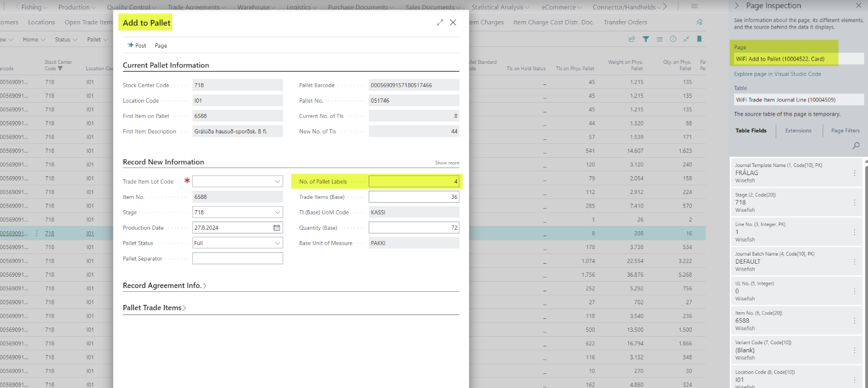The width and height of the screenshot is (868, 388).
Task: Click the search magnifier in Page Inspection
Action: click(856, 145)
